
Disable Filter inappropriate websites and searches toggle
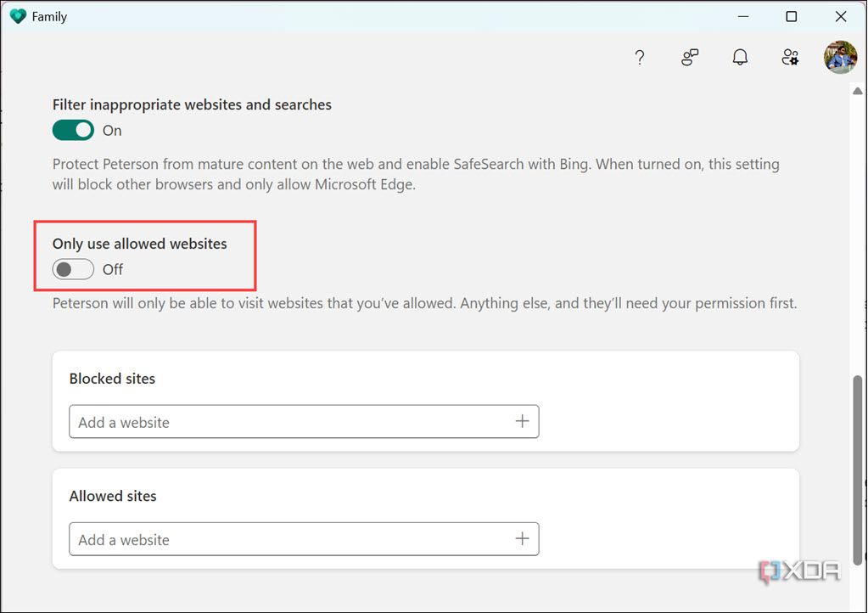pos(73,130)
